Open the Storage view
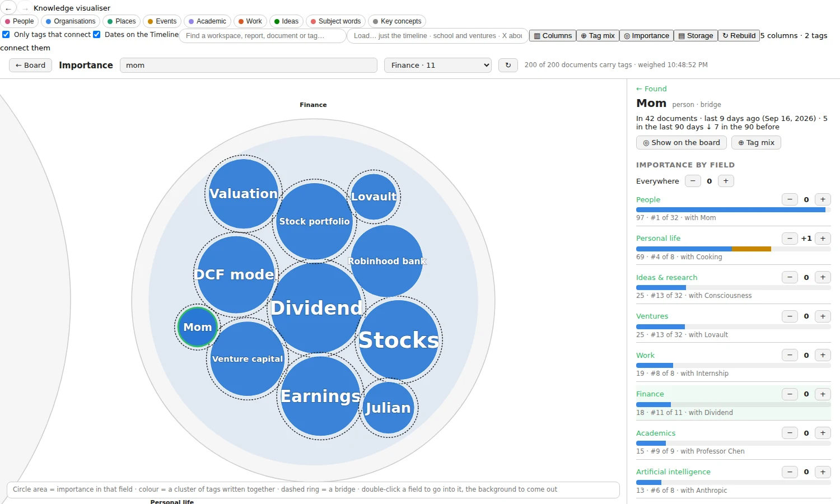The width and height of the screenshot is (840, 504). [696, 36]
